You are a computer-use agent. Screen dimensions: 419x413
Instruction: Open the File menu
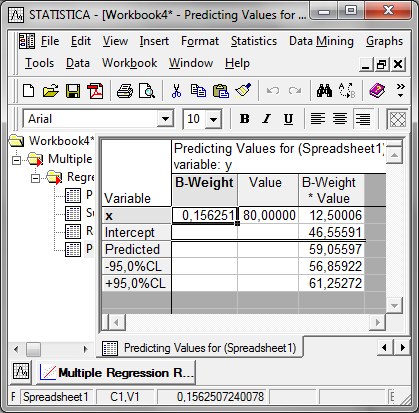click(x=50, y=41)
